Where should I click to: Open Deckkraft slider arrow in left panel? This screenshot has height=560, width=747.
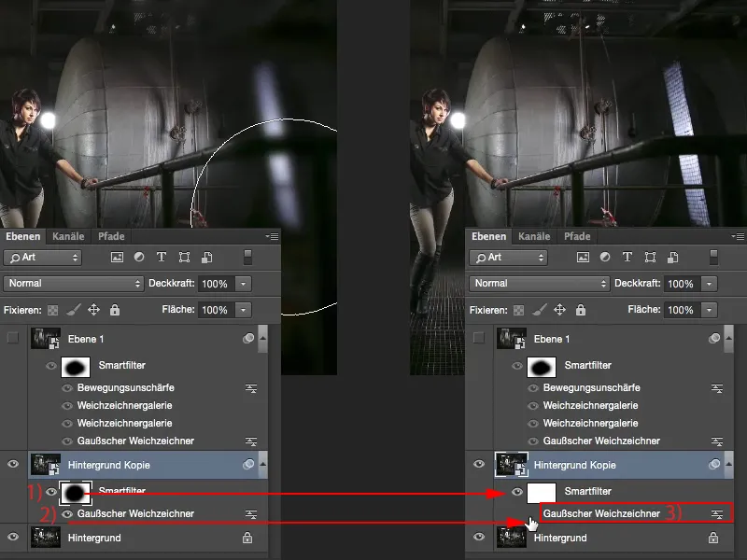click(243, 284)
